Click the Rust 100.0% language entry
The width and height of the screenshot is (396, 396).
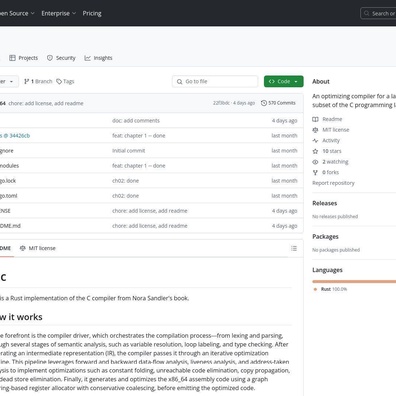pos(334,289)
